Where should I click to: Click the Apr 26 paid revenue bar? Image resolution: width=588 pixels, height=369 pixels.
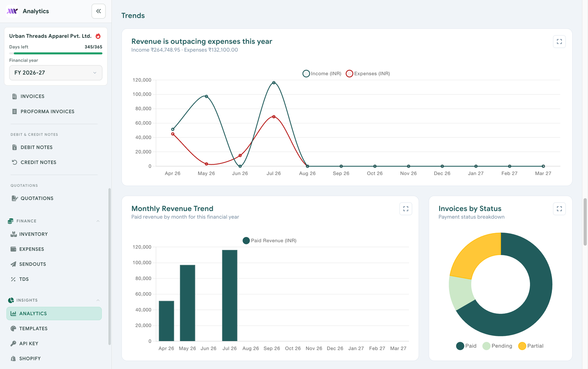166,321
